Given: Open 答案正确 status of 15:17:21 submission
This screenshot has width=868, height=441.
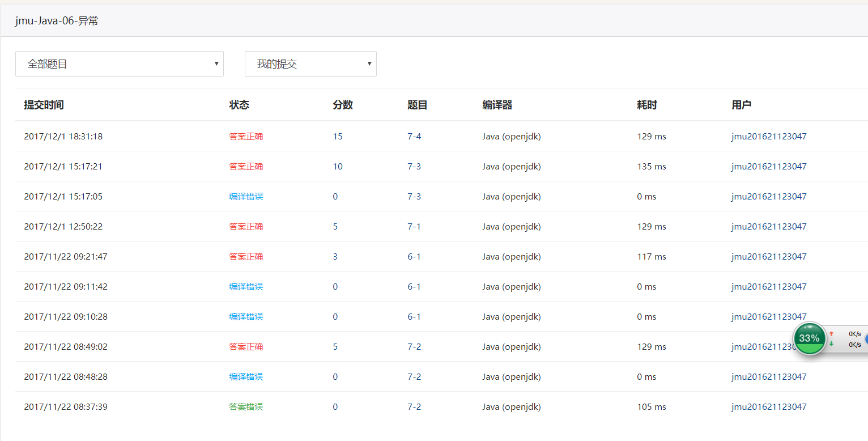Looking at the screenshot, I should point(246,167).
